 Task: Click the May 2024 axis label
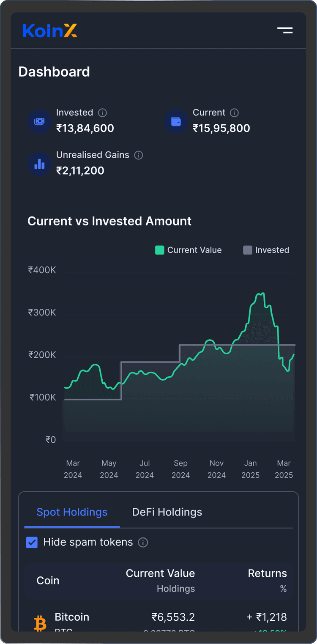point(109,469)
